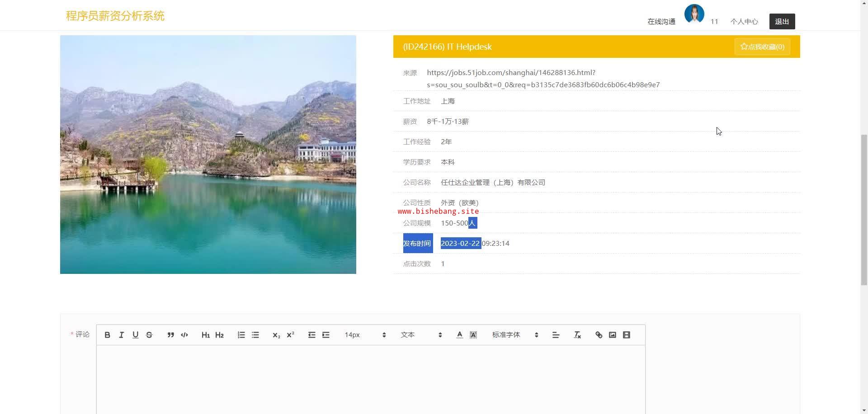868x414 pixels.
Task: Click the 公司规模 field label
Action: [x=417, y=223]
